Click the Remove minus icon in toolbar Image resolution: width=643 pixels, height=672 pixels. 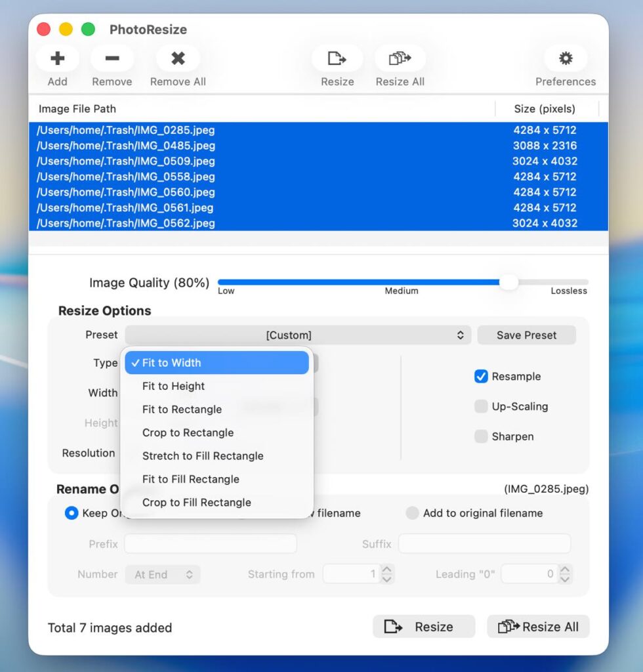[112, 59]
